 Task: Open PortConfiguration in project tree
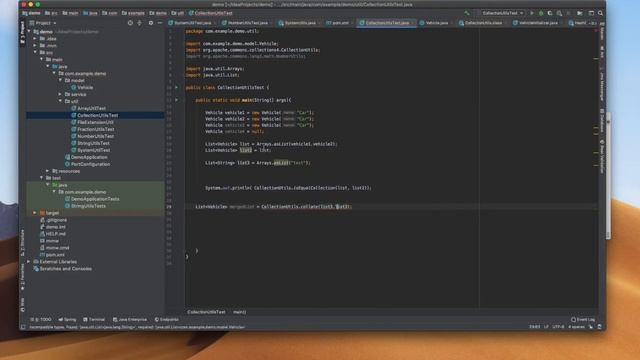[90, 164]
